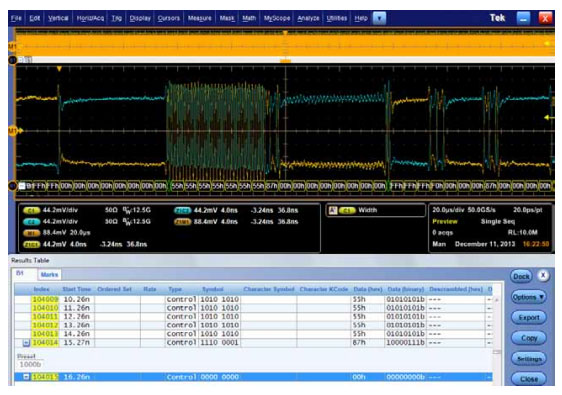Open the Vertical menu
The height and width of the screenshot is (395, 562).
pyautogui.click(x=58, y=18)
